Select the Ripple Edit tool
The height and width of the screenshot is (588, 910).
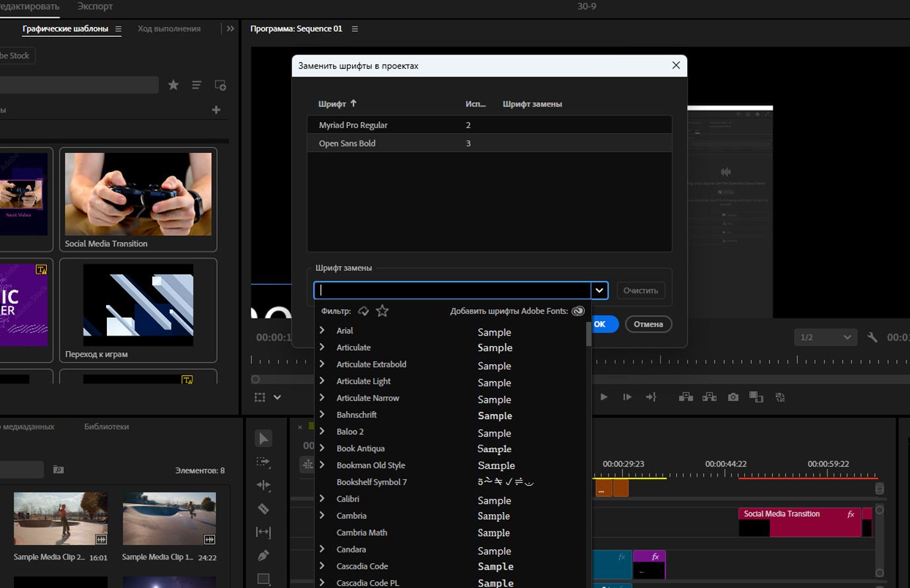click(263, 485)
